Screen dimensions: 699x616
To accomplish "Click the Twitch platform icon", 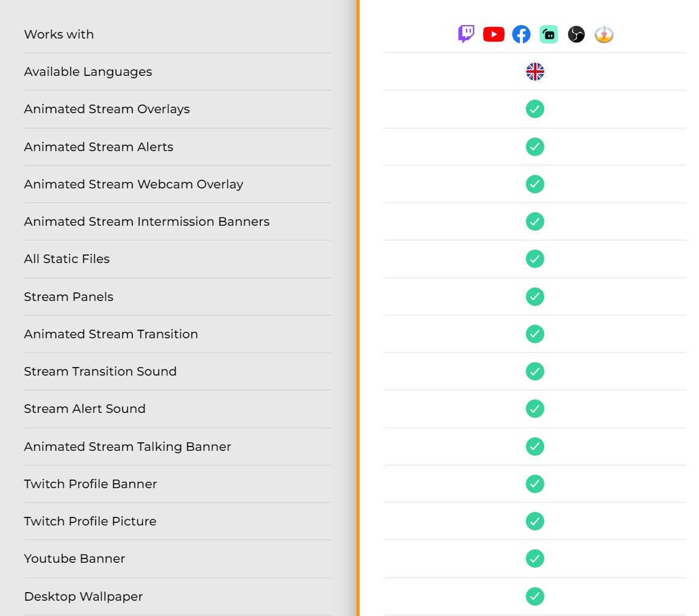I will (x=466, y=34).
